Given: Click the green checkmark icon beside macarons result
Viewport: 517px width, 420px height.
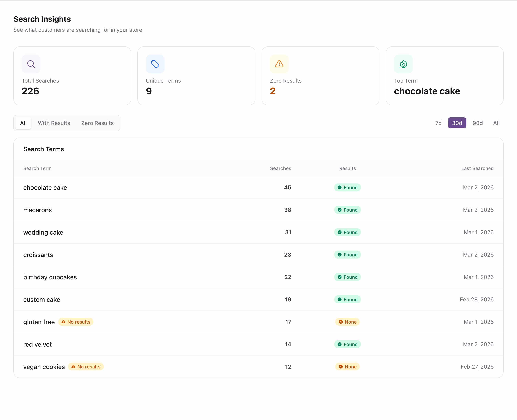Looking at the screenshot, I should coord(340,210).
